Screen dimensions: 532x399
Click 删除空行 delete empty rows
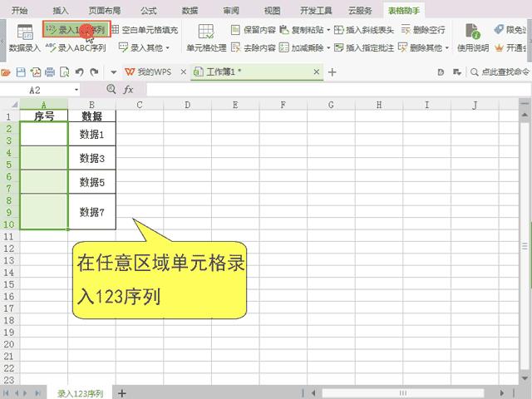[x=423, y=30]
